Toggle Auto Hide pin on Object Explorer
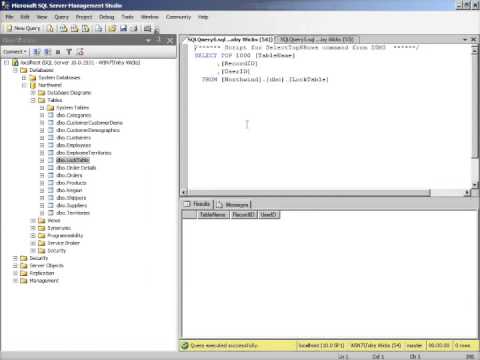Viewport: 480px width, 360px height. 158,40
